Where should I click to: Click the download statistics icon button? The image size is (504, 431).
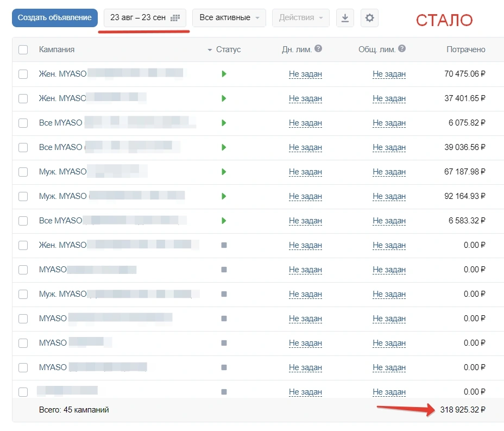tap(345, 18)
